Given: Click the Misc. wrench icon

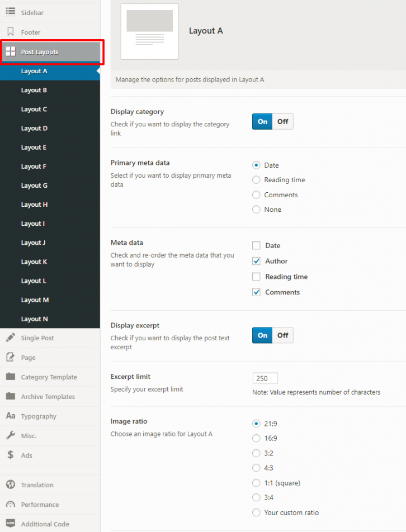Looking at the screenshot, I should point(11,435).
